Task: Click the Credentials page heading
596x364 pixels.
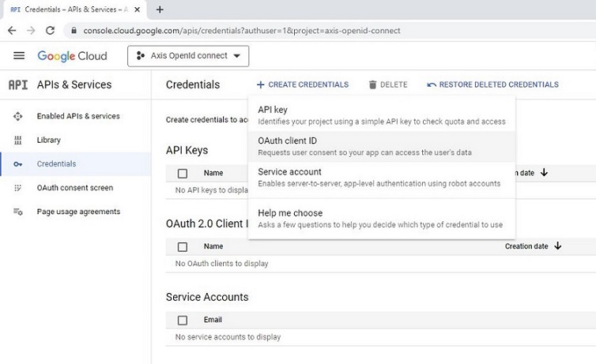Action: coord(193,84)
